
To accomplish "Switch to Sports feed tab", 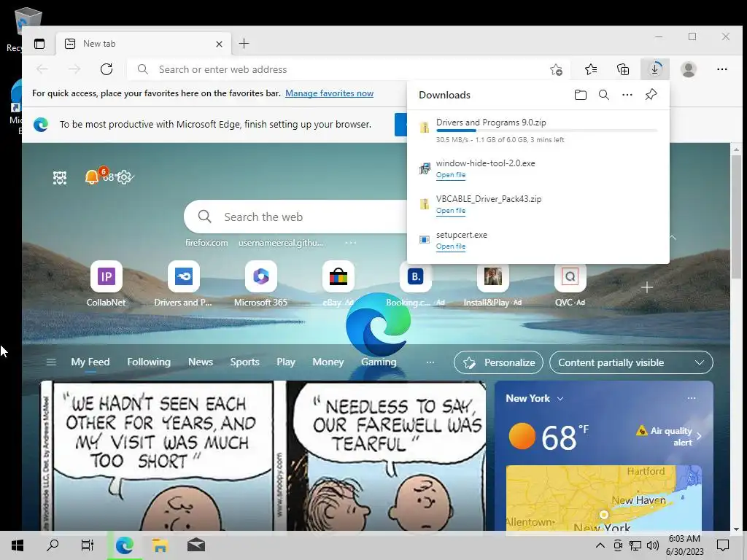I will pos(244,362).
